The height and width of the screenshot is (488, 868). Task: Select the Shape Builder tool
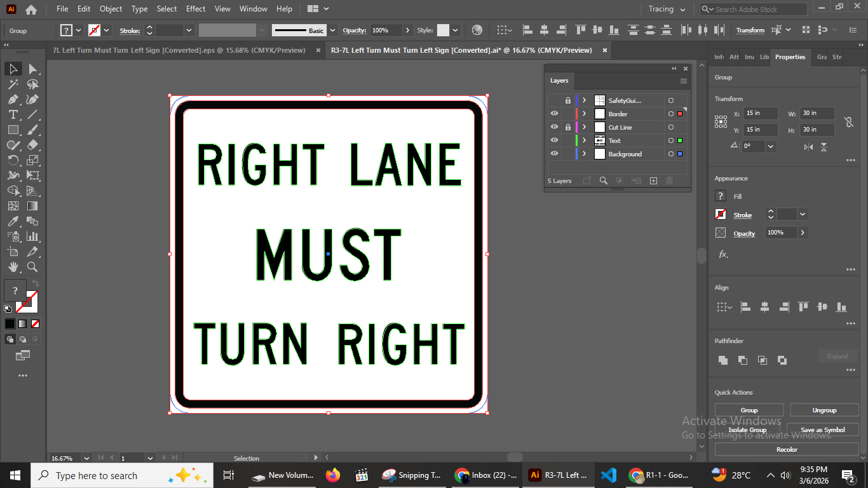(13, 191)
